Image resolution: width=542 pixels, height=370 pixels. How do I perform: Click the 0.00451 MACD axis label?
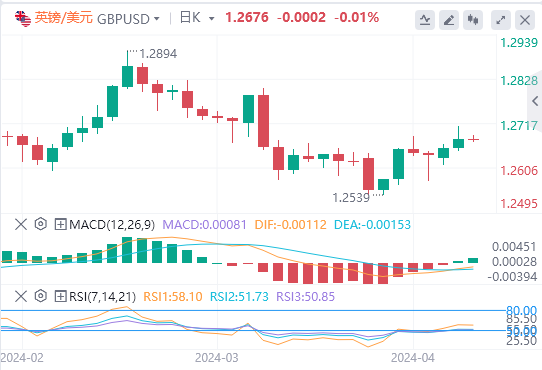[514, 247]
